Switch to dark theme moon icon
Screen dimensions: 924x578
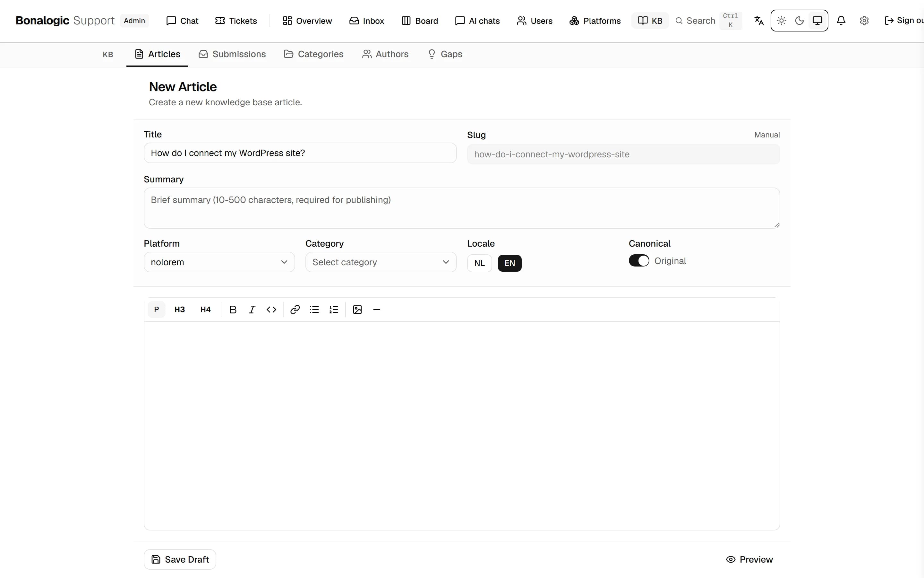800,21
